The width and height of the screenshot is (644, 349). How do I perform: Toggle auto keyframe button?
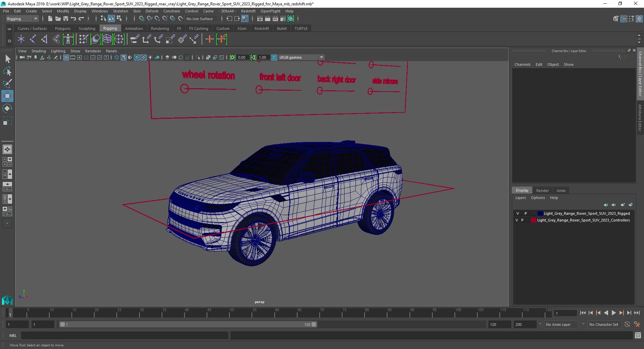pos(627,325)
